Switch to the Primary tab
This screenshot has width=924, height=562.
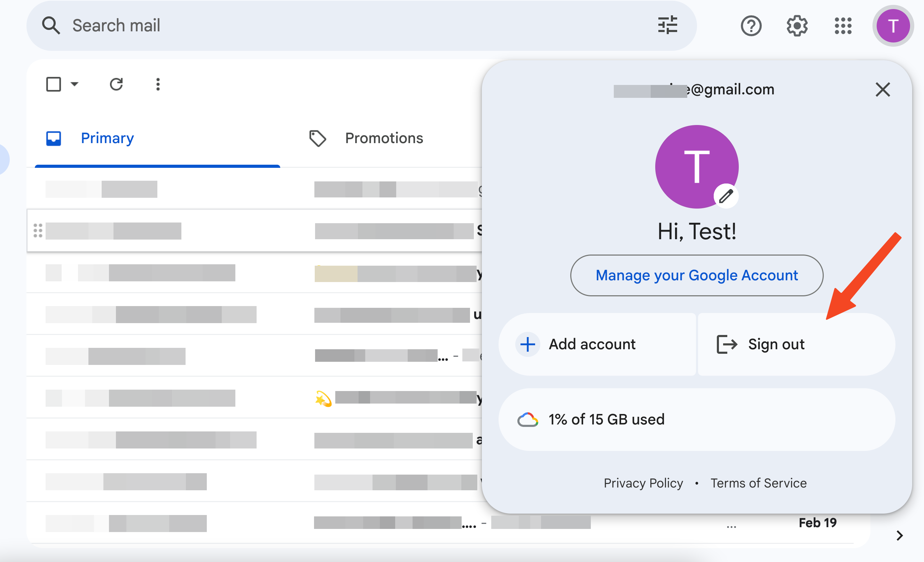coord(157,138)
